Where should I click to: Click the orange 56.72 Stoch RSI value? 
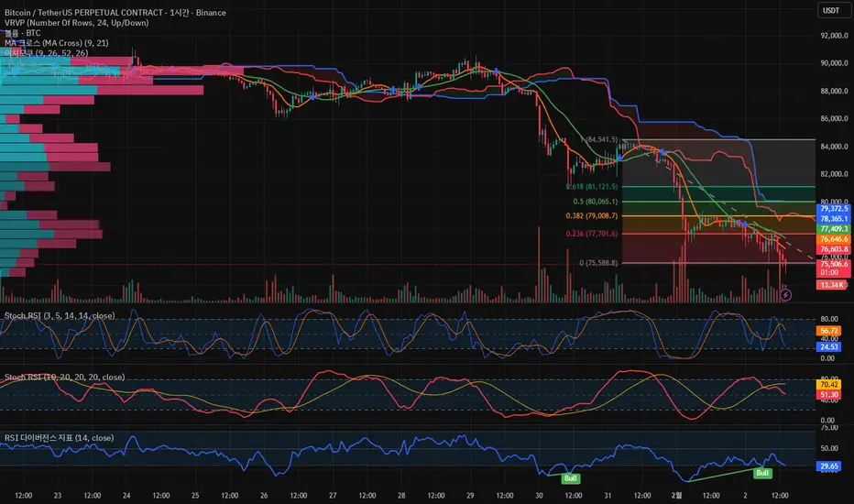tap(828, 331)
